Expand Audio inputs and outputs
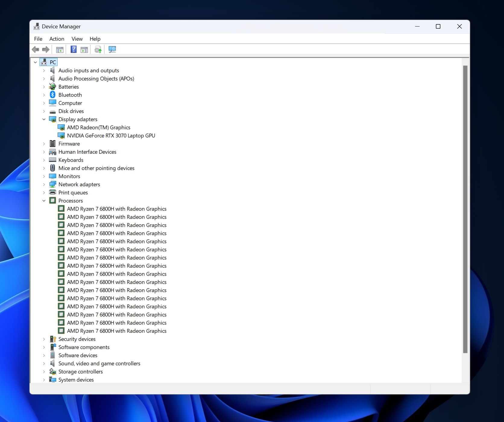Viewport: 504px width, 422px height. pyautogui.click(x=44, y=70)
